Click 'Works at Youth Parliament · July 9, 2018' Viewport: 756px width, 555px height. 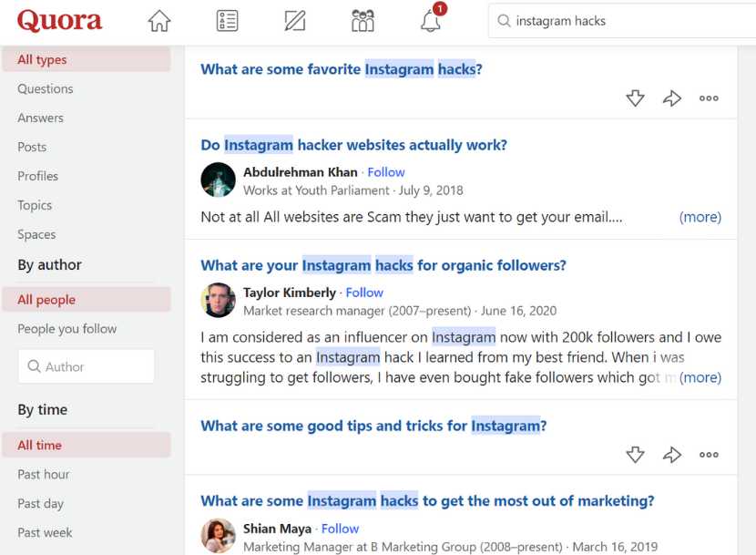point(352,190)
